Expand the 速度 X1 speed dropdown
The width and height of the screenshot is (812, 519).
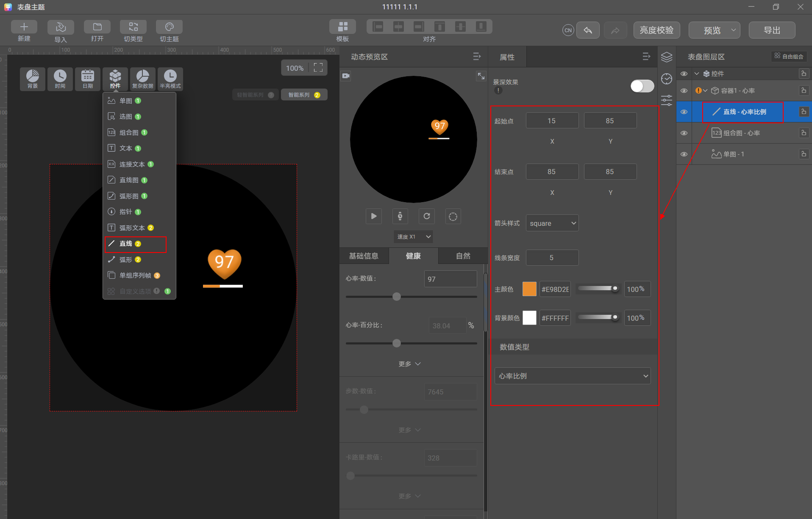coord(414,236)
